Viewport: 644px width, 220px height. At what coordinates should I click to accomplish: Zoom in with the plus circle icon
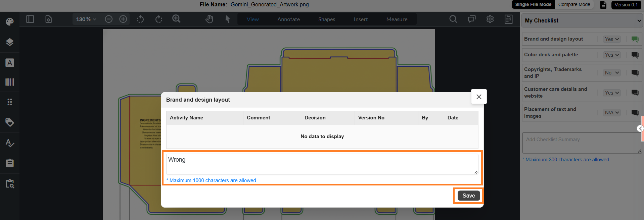pos(123,19)
